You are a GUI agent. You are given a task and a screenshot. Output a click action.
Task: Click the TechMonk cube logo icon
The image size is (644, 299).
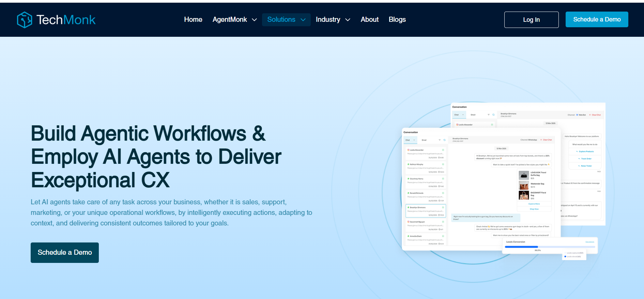(x=25, y=20)
